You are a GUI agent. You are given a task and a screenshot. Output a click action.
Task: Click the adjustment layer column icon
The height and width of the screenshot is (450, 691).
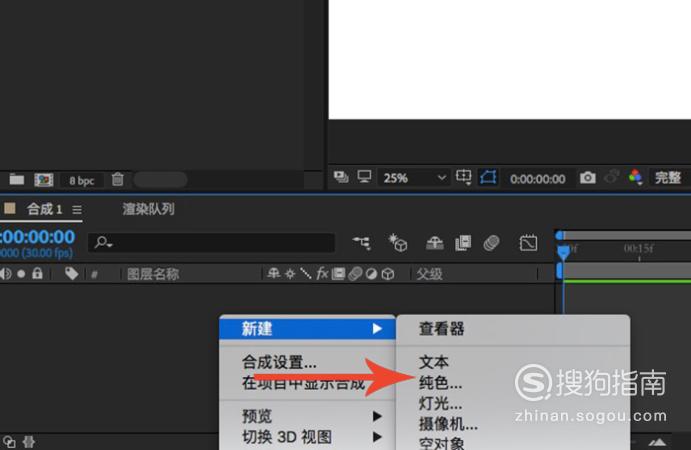[x=372, y=274]
